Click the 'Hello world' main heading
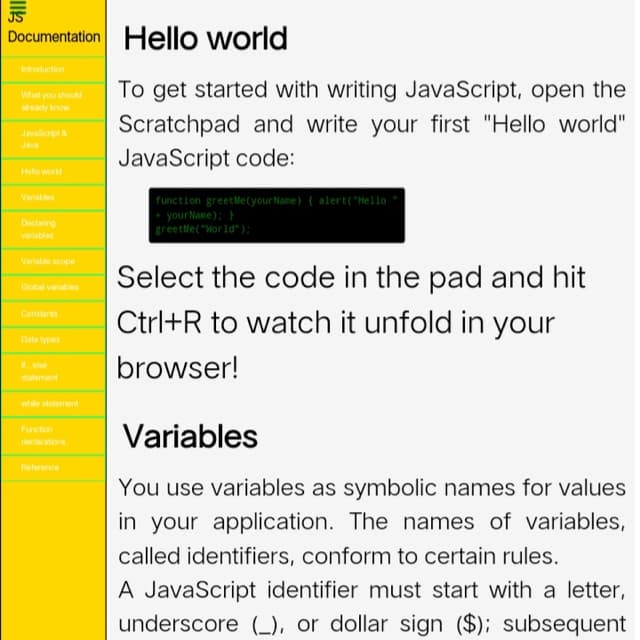The image size is (640, 640). coord(205,38)
